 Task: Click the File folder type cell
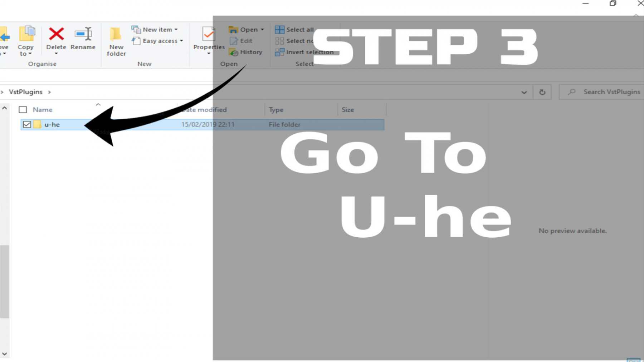[x=285, y=124]
